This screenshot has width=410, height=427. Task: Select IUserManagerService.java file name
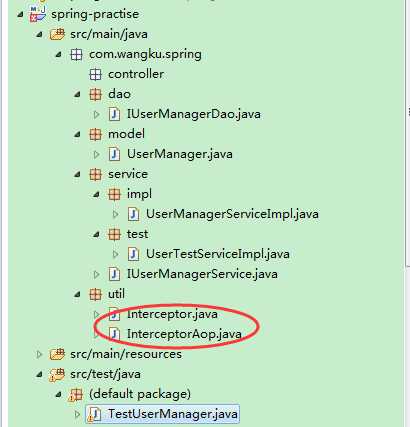point(202,274)
